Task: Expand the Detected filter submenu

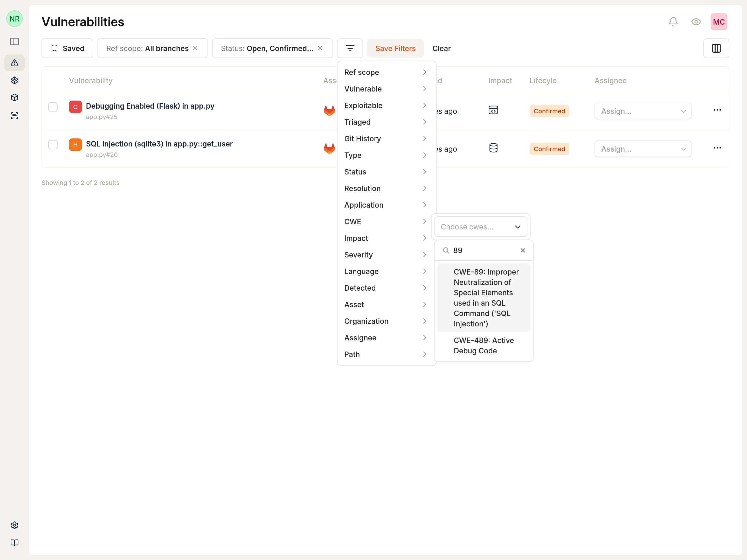Action: click(386, 288)
